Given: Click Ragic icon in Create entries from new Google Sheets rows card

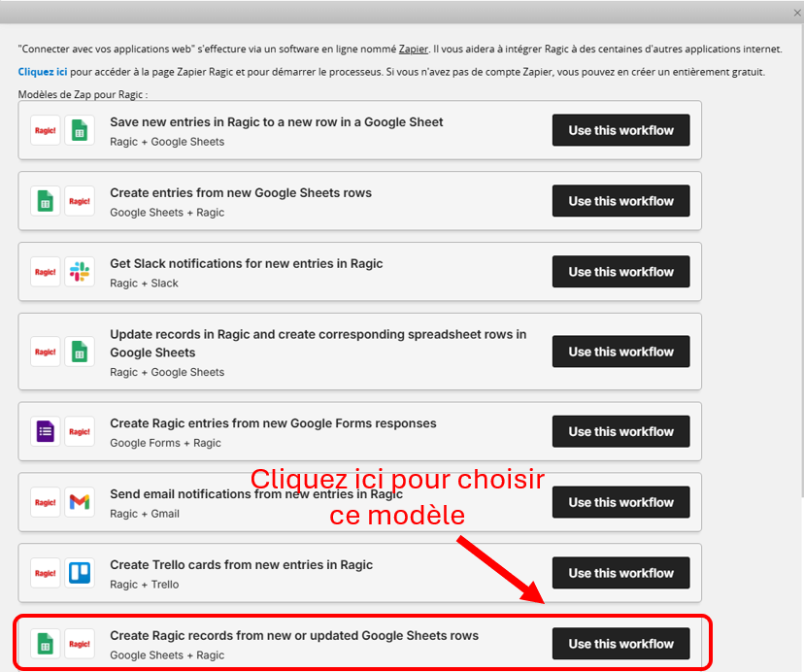Looking at the screenshot, I should [x=80, y=201].
